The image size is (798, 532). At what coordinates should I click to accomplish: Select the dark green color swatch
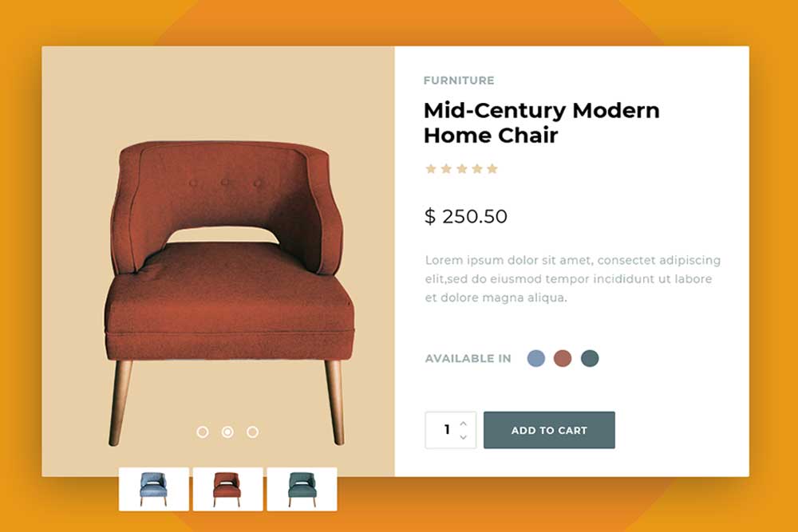(x=588, y=358)
